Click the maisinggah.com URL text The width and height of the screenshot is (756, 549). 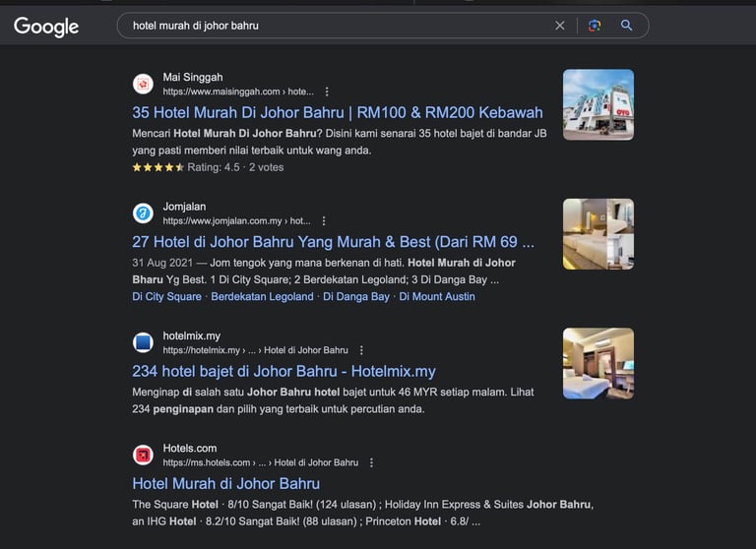click(x=238, y=91)
